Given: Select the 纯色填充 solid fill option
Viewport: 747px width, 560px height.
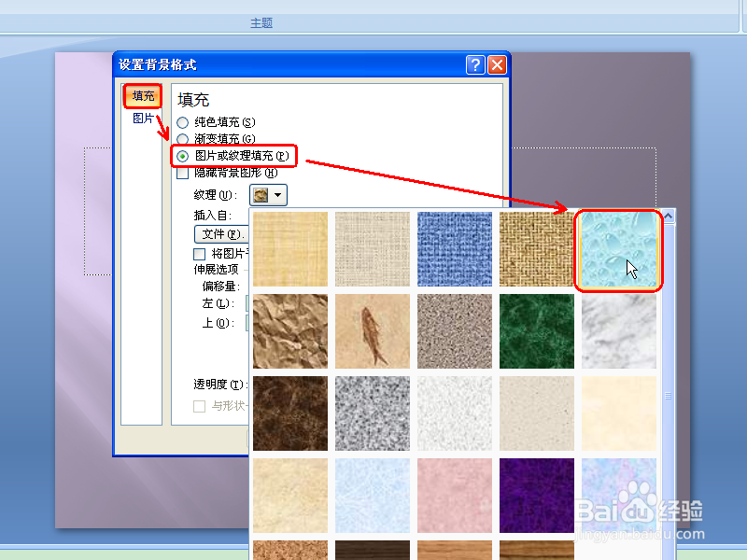Looking at the screenshot, I should [x=183, y=121].
